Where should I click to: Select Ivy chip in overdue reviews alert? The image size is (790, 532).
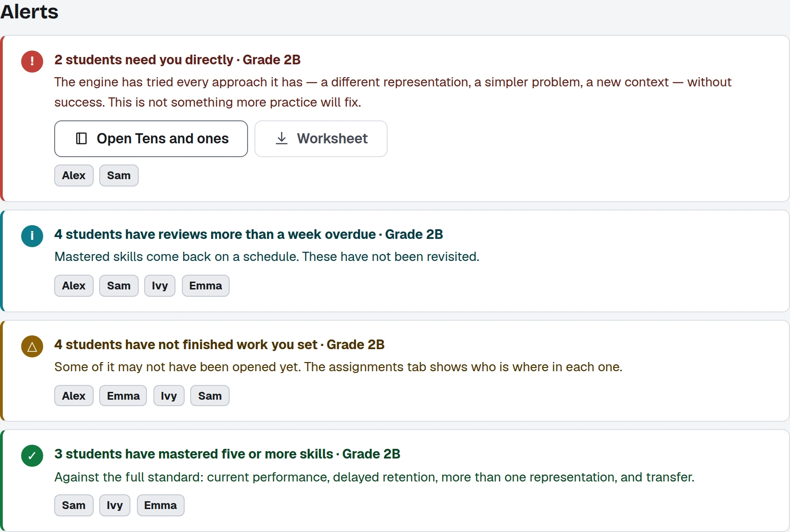[x=160, y=286]
